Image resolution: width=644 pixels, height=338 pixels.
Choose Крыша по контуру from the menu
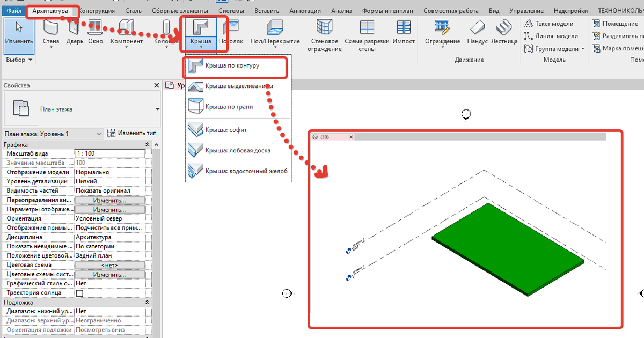pos(237,66)
